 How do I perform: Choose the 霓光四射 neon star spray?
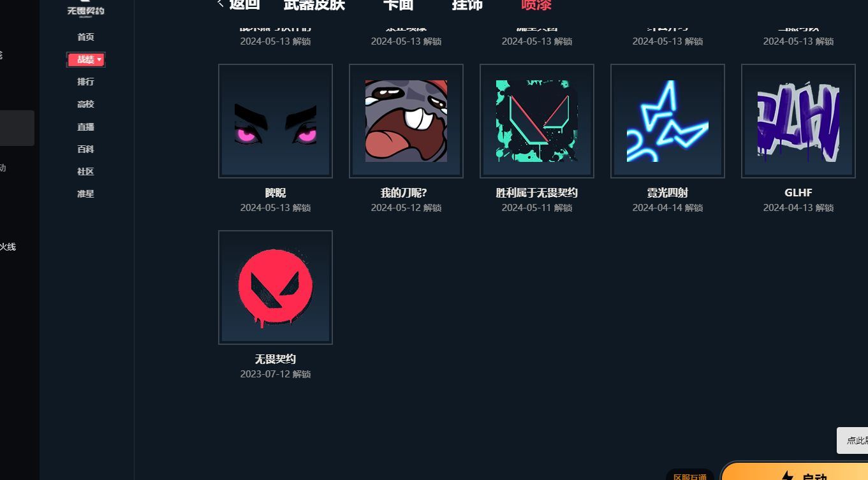click(x=668, y=121)
